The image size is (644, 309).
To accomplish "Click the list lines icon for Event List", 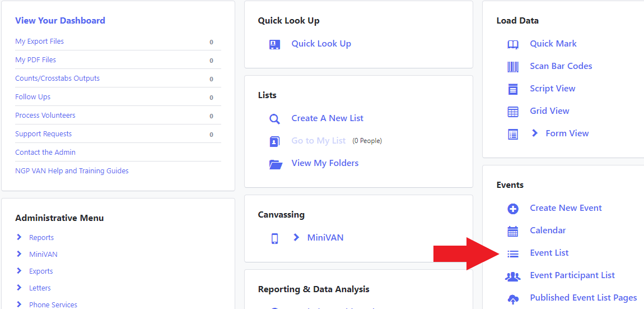I will [x=513, y=254].
